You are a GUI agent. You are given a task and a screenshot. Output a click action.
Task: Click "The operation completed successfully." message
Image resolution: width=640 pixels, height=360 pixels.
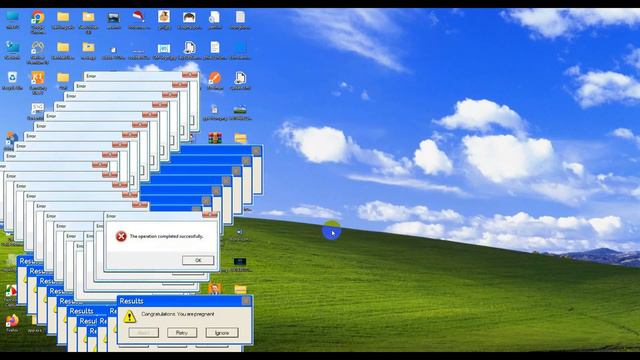pyautogui.click(x=166, y=236)
